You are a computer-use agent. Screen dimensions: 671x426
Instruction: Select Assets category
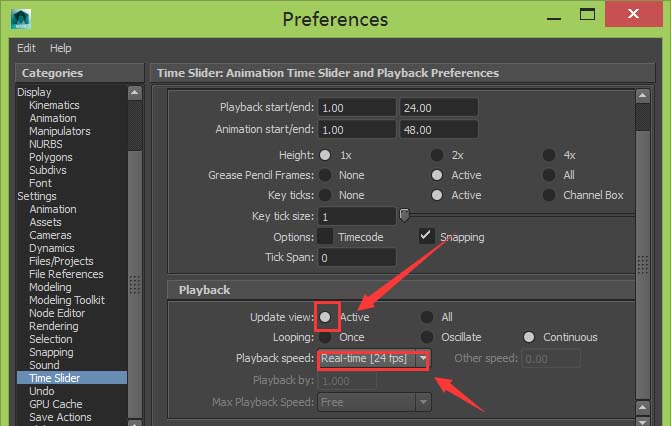(45, 222)
